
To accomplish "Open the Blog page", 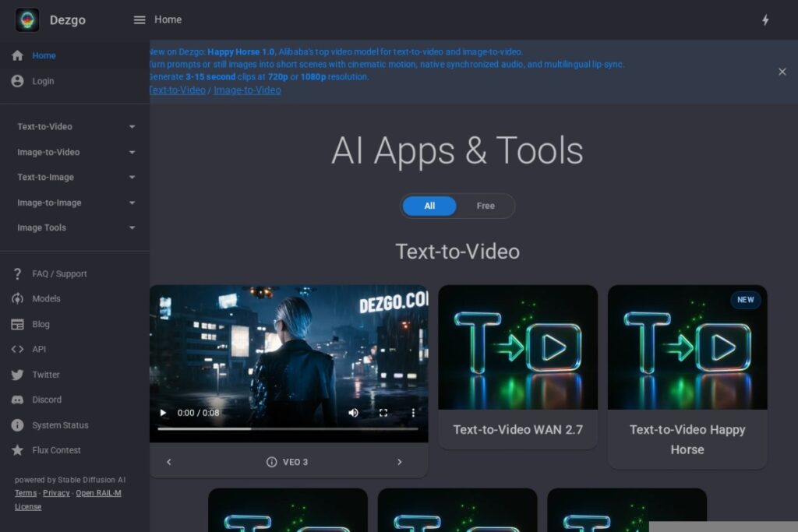I will (x=75, y=324).
